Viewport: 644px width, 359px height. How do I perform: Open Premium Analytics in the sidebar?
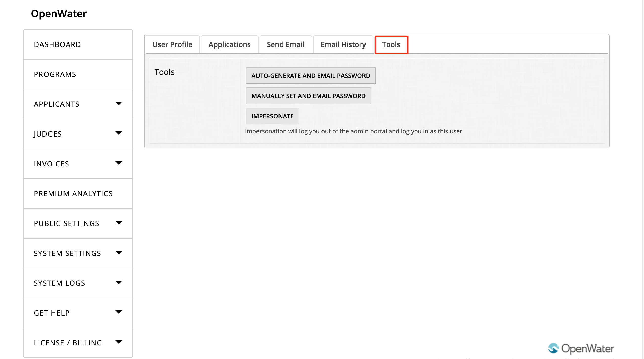pyautogui.click(x=78, y=194)
